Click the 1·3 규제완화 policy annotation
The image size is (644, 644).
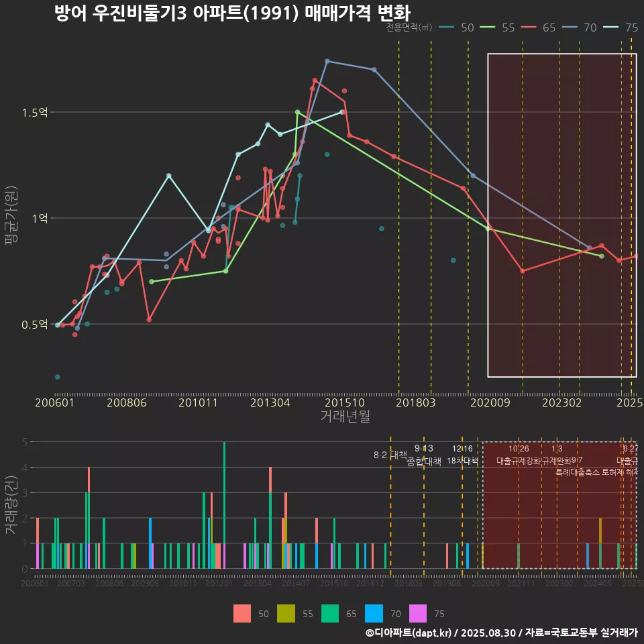pyautogui.click(x=557, y=455)
